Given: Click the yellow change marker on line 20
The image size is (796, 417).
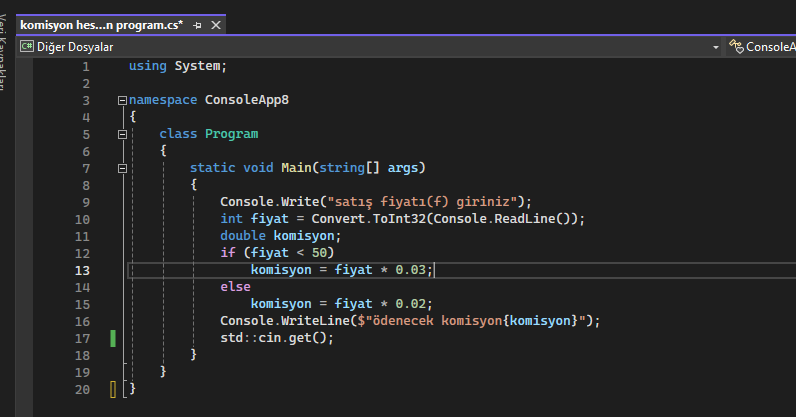Looking at the screenshot, I should coord(113,388).
